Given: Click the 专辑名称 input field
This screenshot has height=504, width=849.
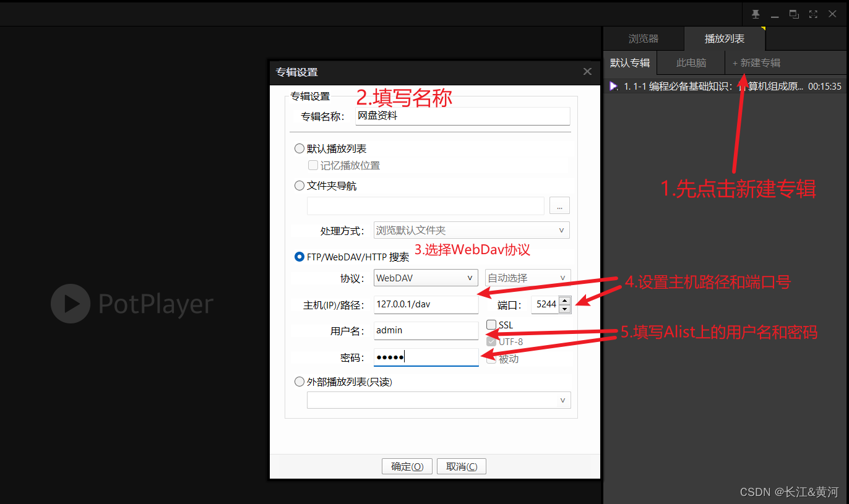Looking at the screenshot, I should (462, 116).
